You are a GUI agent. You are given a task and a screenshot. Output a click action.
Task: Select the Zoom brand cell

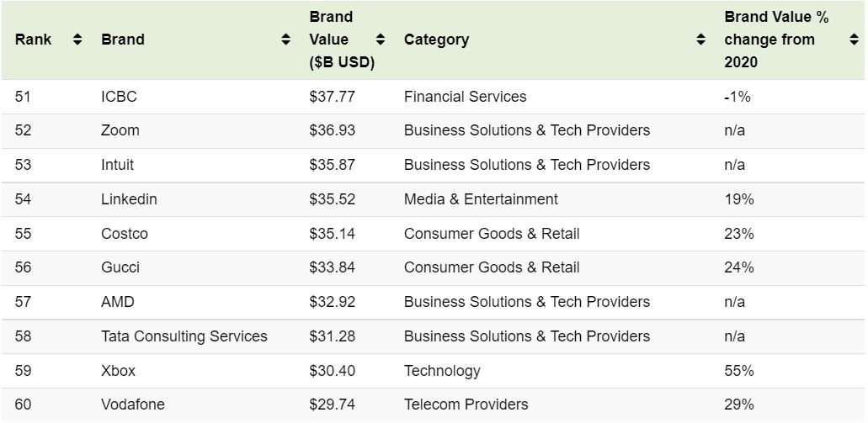pos(120,130)
